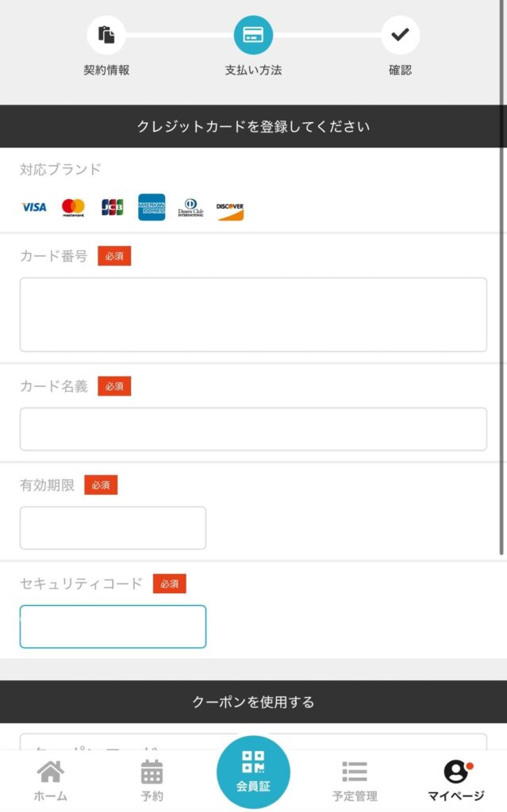Click the American Express logo
This screenshot has height=812, width=507.
coord(152,207)
